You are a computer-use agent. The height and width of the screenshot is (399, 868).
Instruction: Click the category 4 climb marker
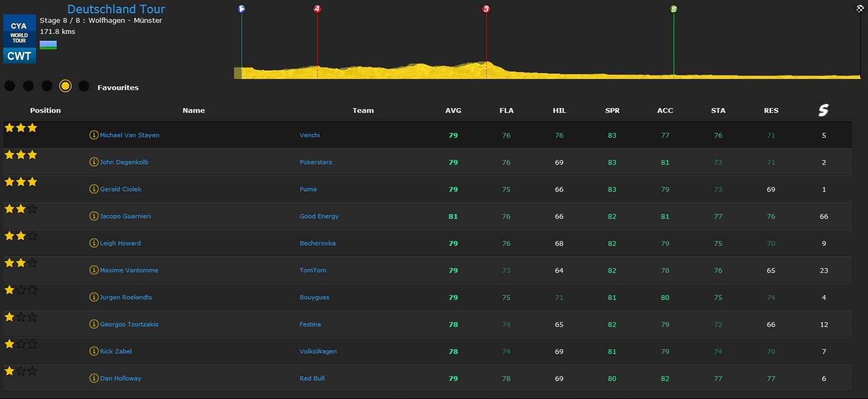point(317,9)
